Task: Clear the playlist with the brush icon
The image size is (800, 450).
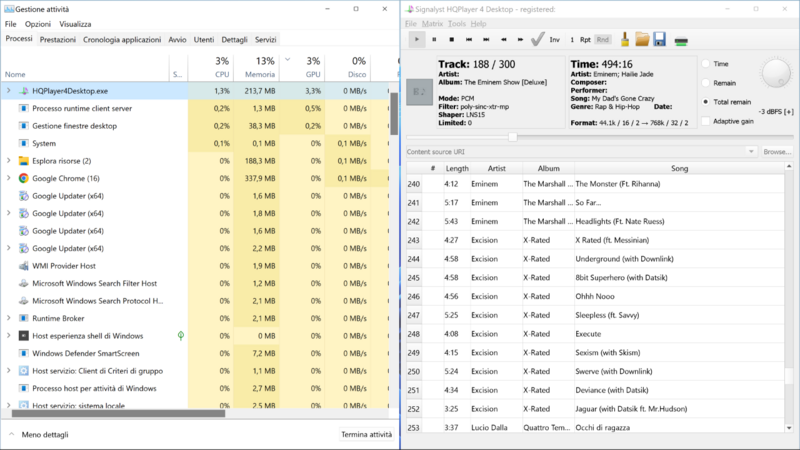Action: (x=624, y=39)
